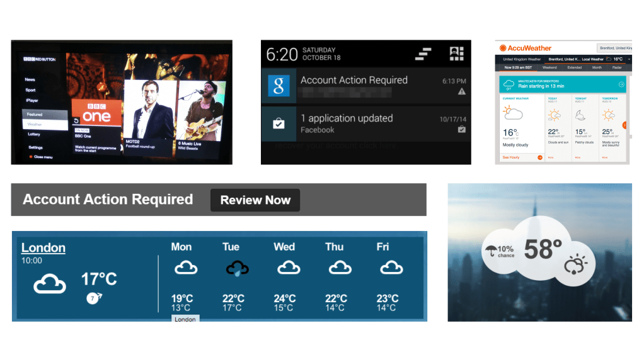This screenshot has height=362, width=644.
Task: Click the MinuteCast arrow circle icon
Action: pos(621,84)
